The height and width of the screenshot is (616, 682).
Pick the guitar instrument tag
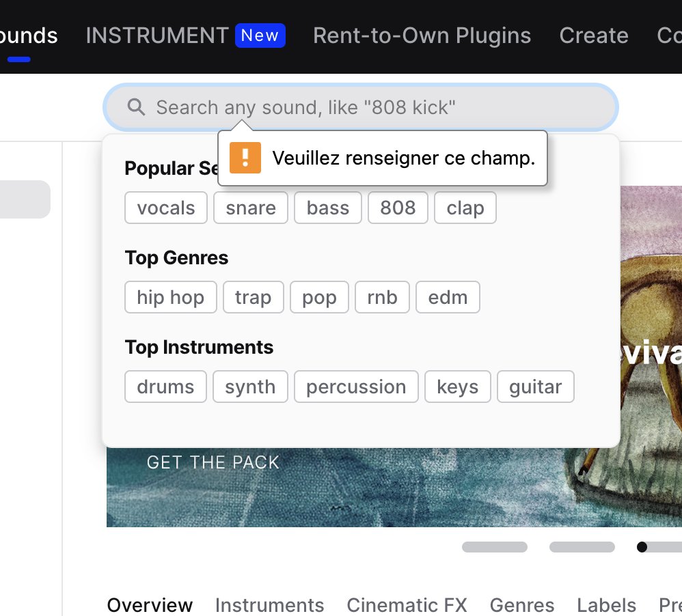pos(536,387)
